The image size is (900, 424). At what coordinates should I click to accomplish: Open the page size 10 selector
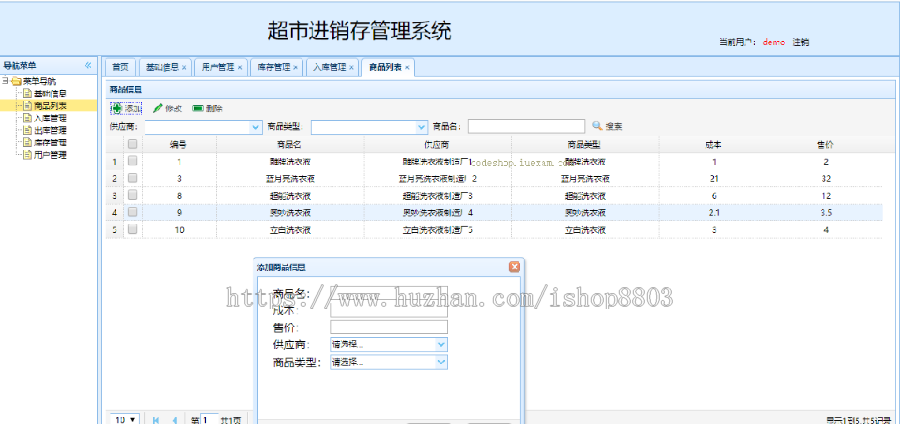pyautogui.click(x=125, y=419)
